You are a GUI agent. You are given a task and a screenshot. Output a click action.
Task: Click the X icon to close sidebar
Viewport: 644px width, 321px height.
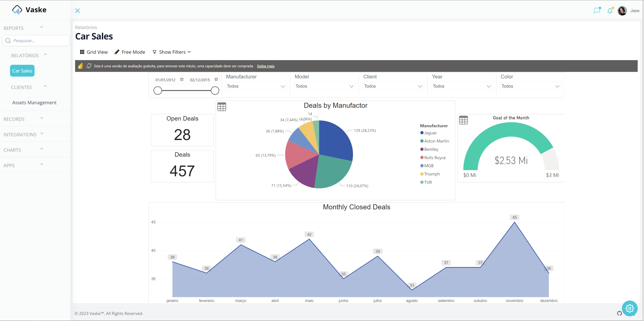tap(77, 11)
